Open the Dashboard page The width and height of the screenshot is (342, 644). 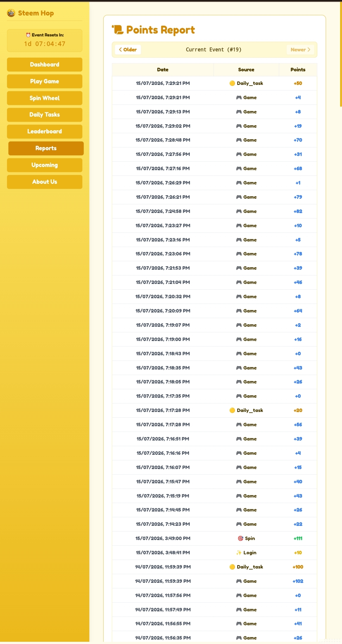pos(45,65)
